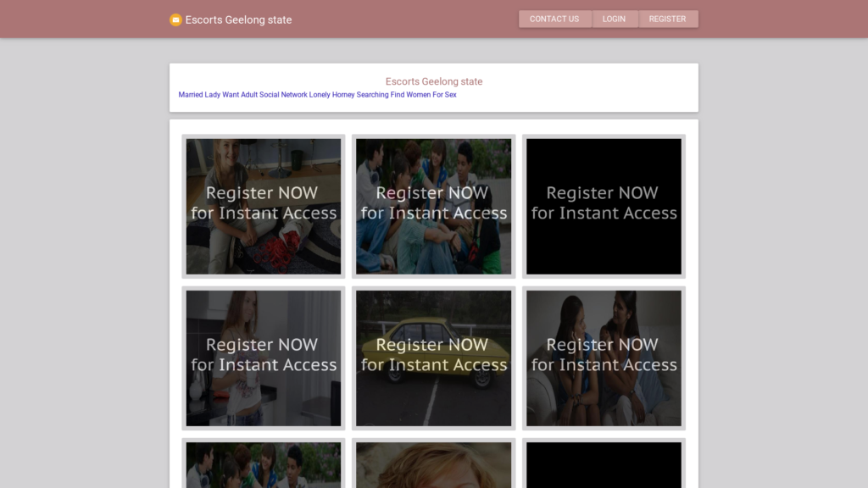
Task: Click 'for Instant Access' text on the top black tile
Action: (x=604, y=213)
